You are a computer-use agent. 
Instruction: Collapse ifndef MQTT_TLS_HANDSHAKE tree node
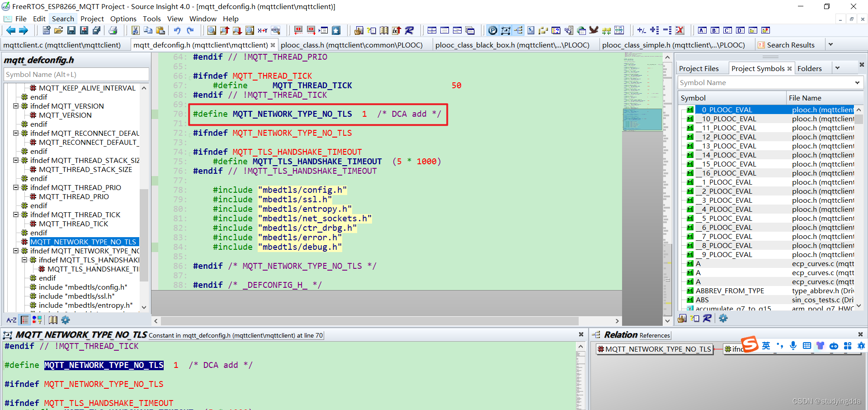click(24, 260)
